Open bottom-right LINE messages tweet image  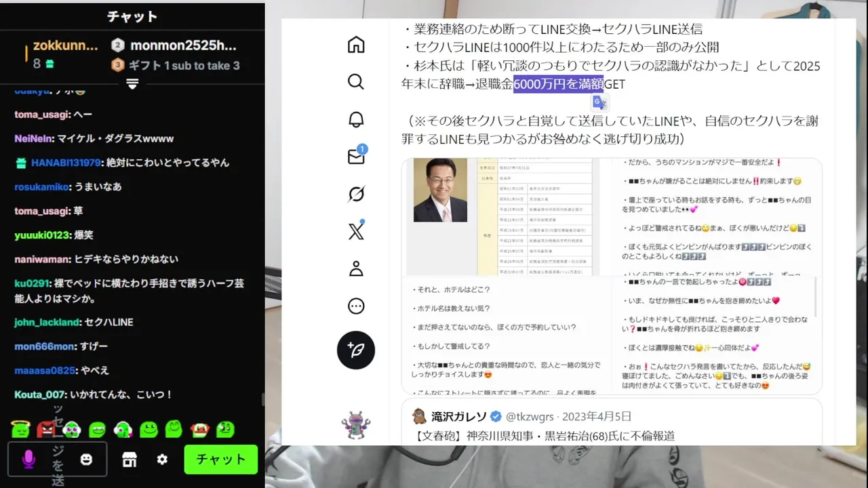click(717, 335)
